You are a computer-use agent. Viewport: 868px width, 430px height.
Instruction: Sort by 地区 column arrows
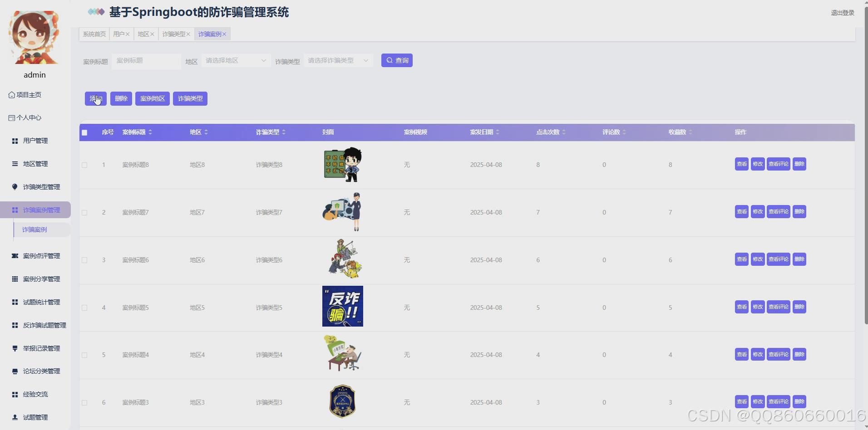click(x=206, y=132)
